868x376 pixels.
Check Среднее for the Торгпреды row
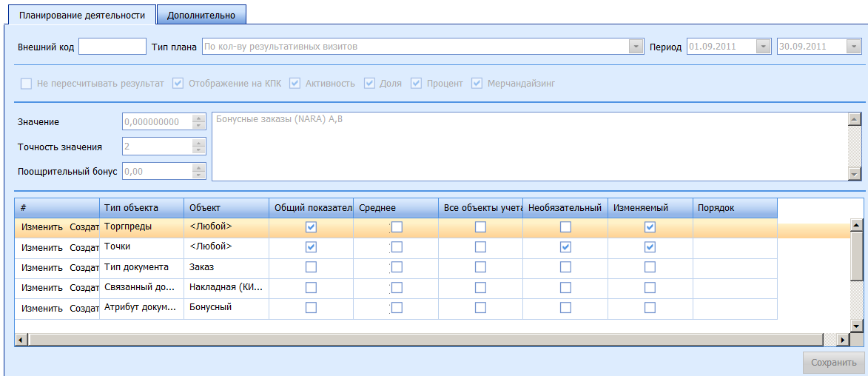(397, 227)
